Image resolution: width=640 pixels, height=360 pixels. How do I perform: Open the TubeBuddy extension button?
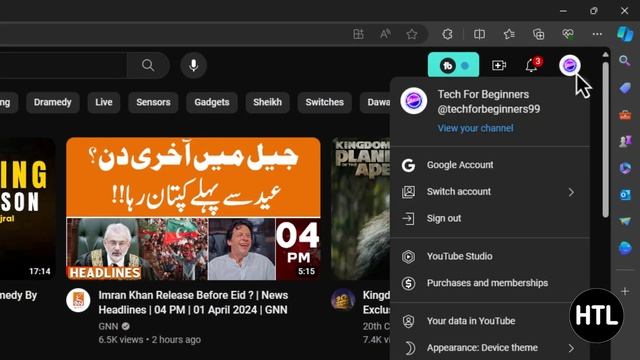pos(453,65)
